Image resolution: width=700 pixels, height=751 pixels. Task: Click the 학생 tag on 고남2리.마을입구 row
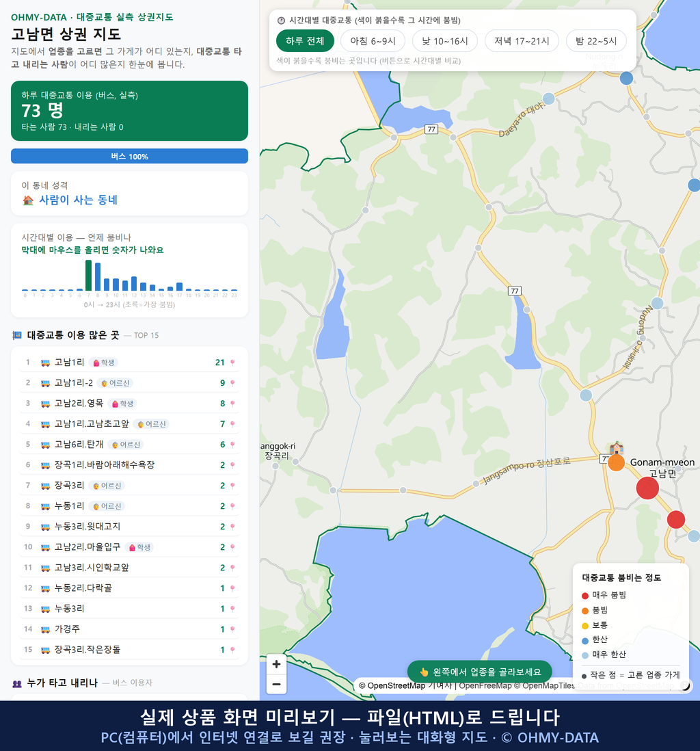(x=139, y=547)
